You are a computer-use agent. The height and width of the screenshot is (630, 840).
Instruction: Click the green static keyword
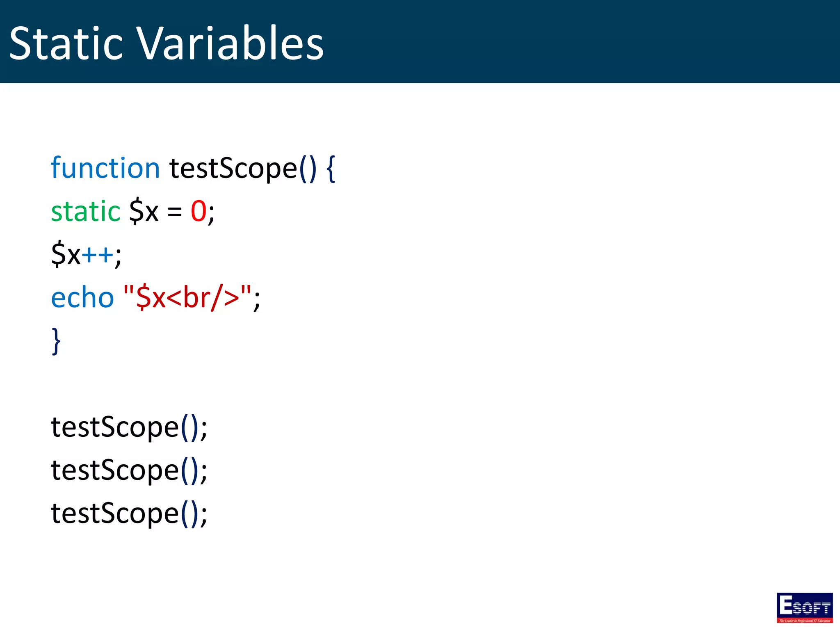(85, 212)
